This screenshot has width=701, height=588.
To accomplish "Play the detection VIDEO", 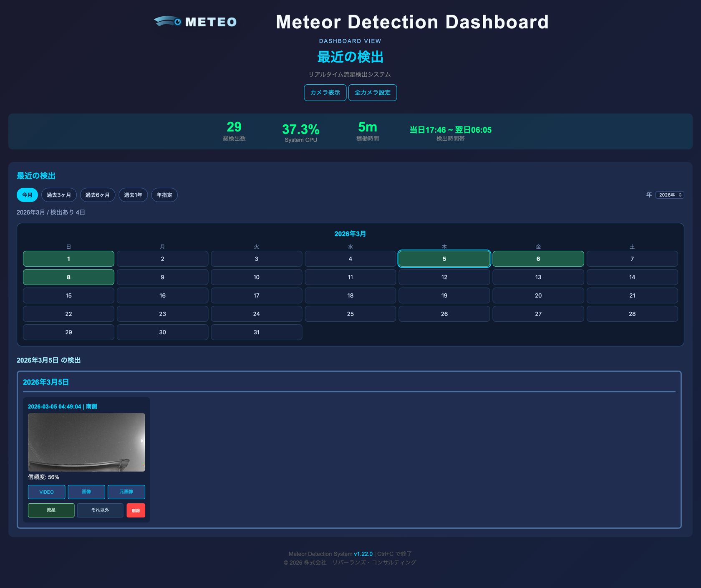I will [46, 492].
